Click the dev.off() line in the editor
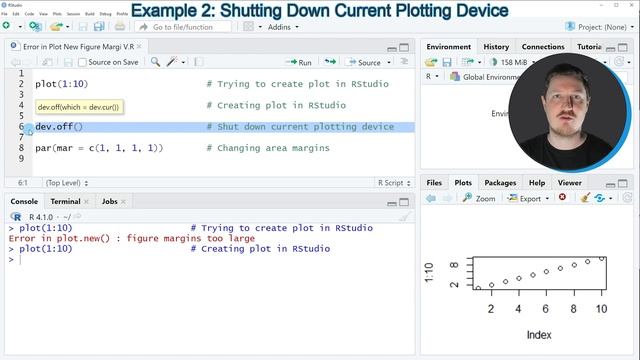The width and height of the screenshot is (640, 360). (x=59, y=127)
